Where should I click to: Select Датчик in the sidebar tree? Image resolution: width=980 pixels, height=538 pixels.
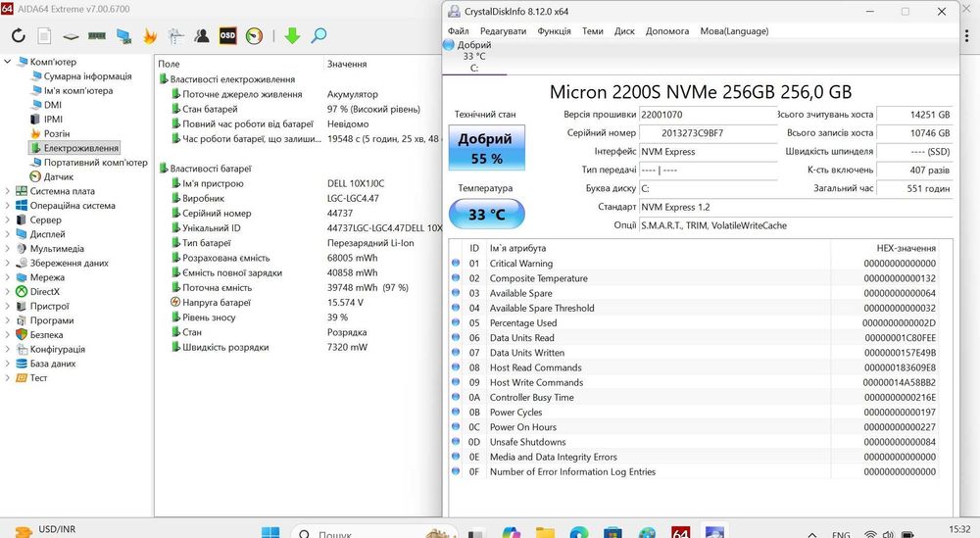pos(58,176)
